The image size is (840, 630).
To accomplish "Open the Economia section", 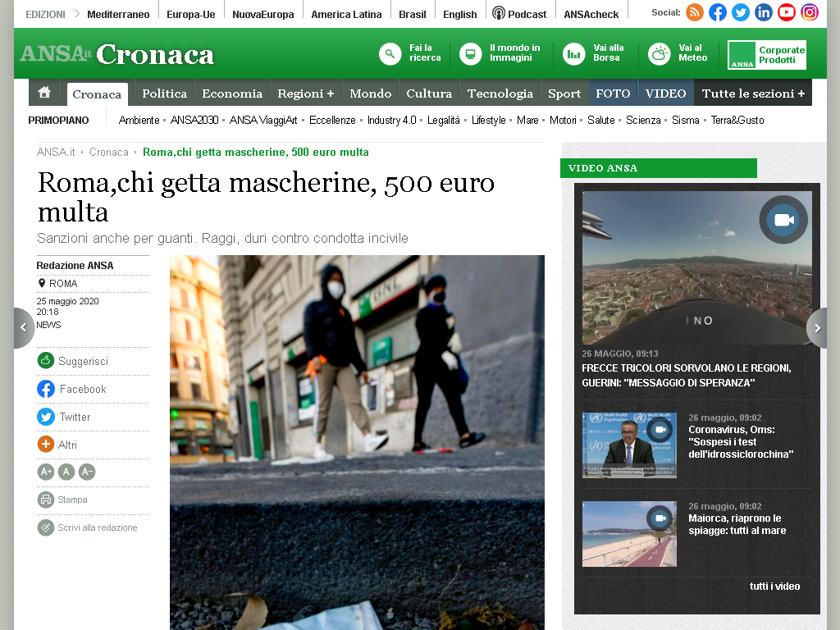I will [232, 94].
